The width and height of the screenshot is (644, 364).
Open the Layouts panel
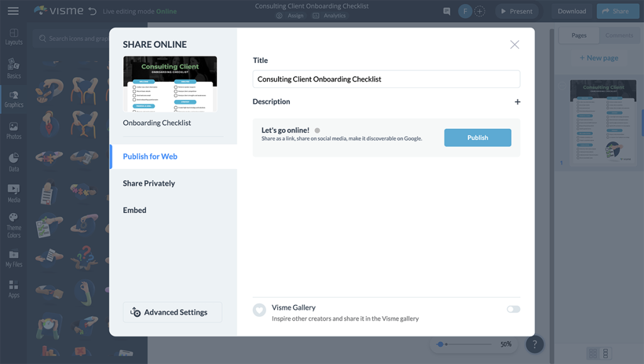(13, 36)
